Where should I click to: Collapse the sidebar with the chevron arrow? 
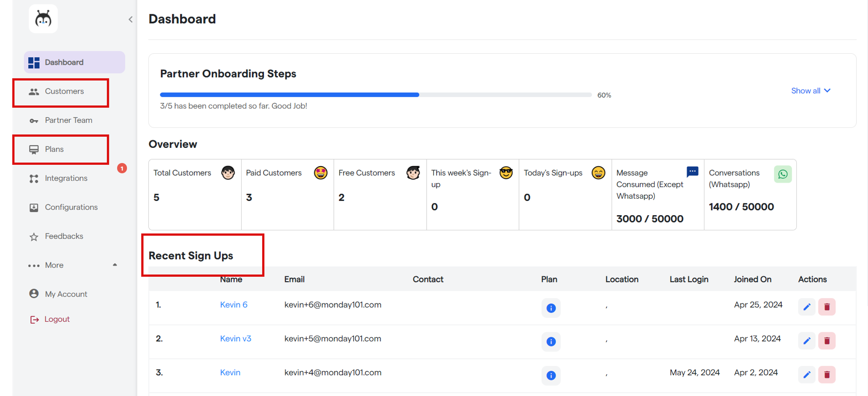pos(131,20)
